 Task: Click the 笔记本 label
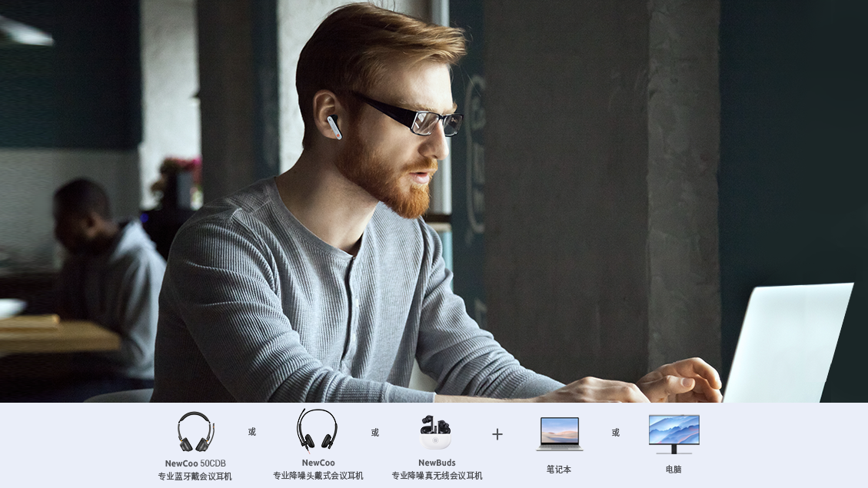coord(559,469)
